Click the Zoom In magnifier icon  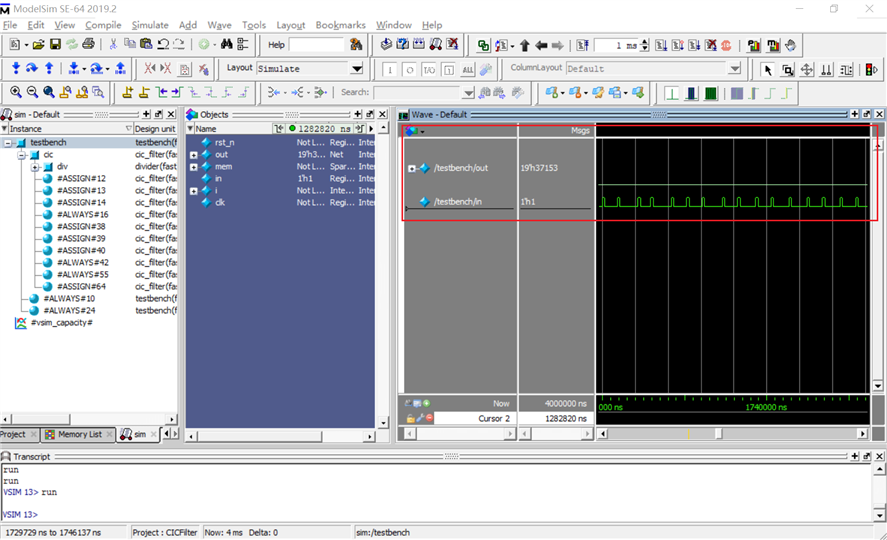tap(16, 92)
